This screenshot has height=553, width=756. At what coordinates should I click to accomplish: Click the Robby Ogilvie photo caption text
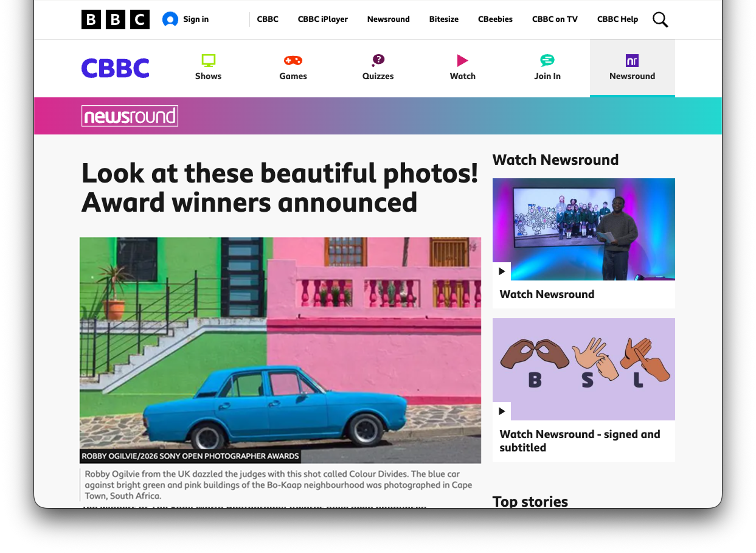click(279, 485)
